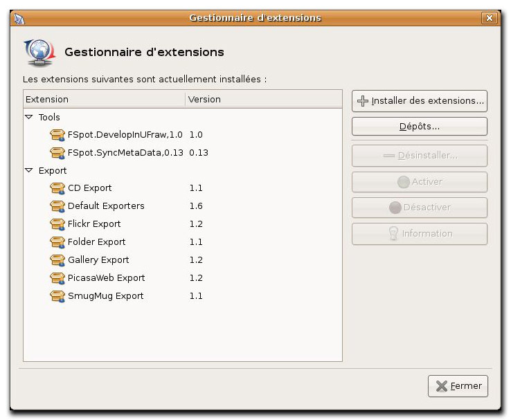Click the Default Exporters package icon
Screen dimensions: 511x420
[57, 206]
